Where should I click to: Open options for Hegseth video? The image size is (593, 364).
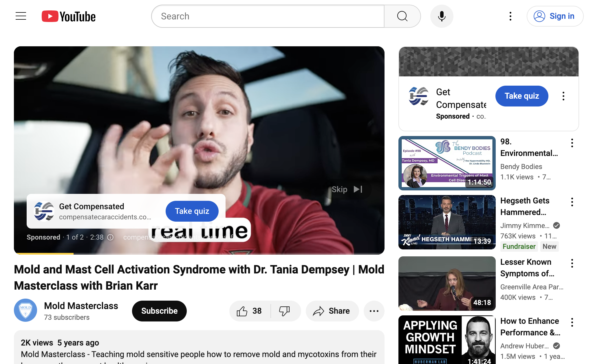(572, 202)
